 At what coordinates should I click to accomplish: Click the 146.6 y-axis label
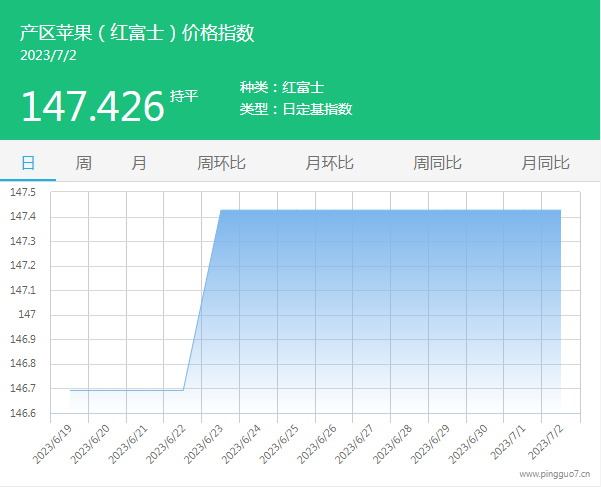[x=23, y=413]
